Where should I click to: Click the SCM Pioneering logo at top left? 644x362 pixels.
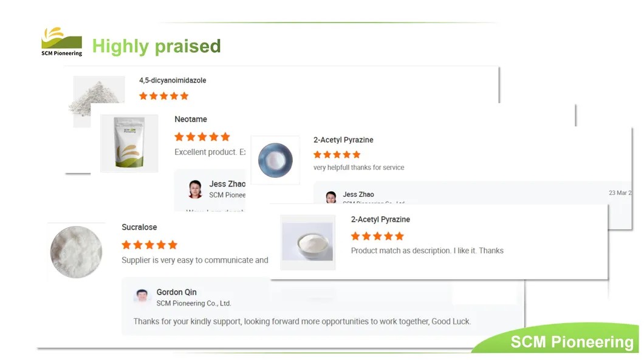pos(61,41)
